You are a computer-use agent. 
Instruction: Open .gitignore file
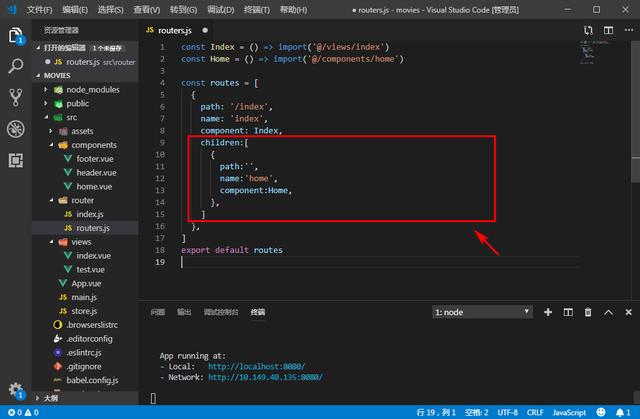[84, 366]
